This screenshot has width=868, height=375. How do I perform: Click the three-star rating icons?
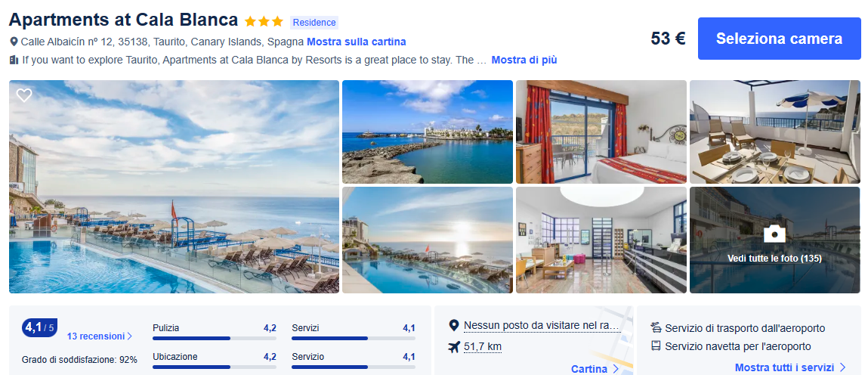264,22
